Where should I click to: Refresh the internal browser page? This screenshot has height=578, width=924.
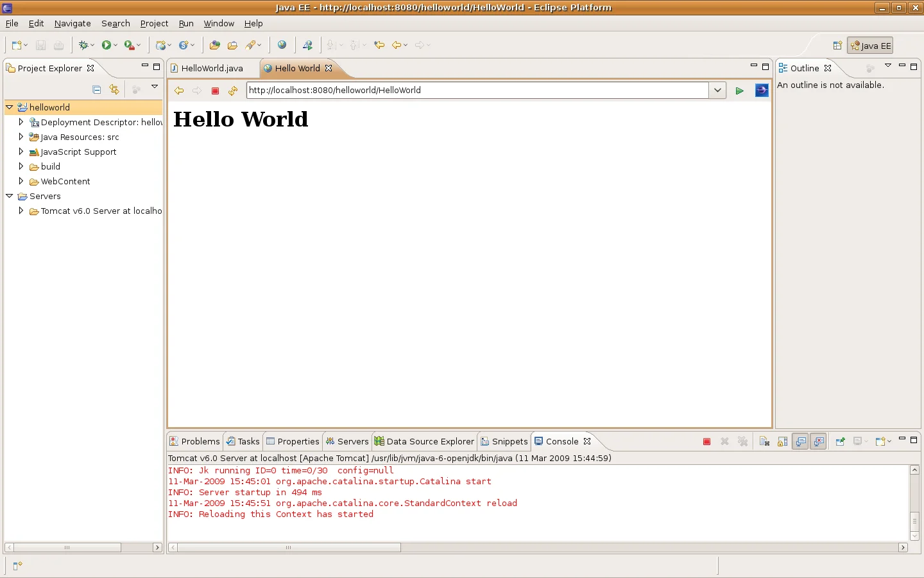[232, 91]
